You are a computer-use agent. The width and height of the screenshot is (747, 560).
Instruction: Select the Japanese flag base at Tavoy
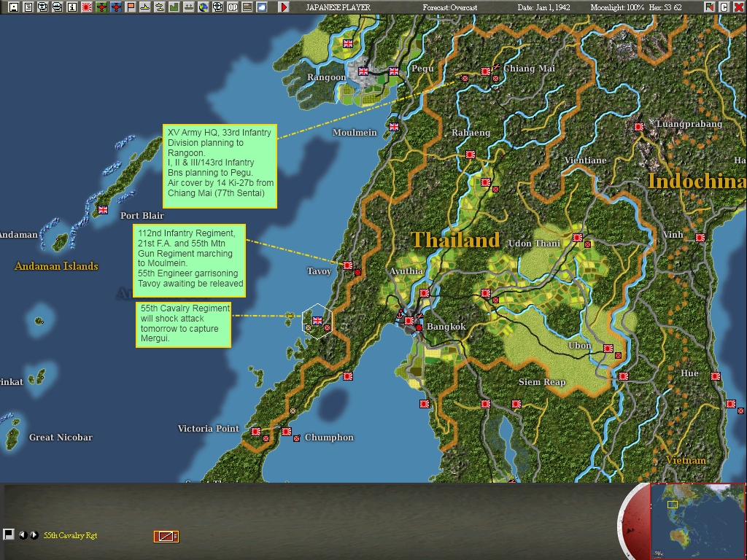[348, 265]
